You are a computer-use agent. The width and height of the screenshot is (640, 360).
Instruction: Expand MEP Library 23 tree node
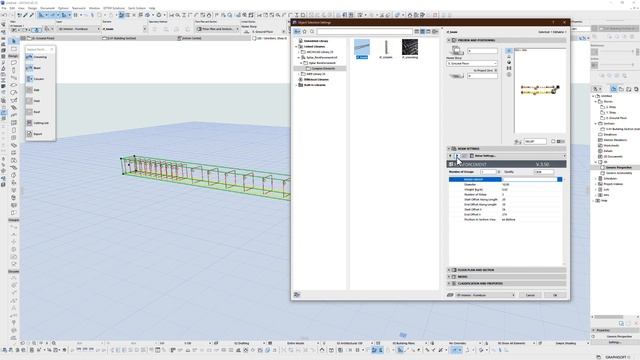coord(299,74)
